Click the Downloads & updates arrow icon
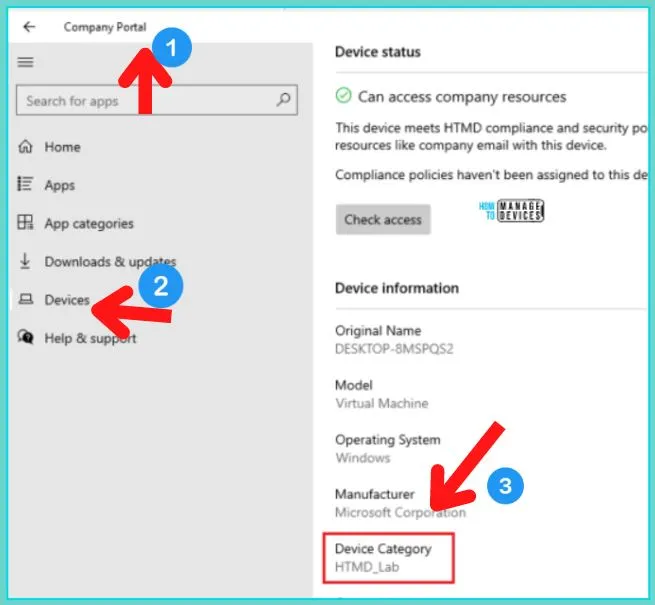This screenshot has width=655, height=605. tap(25, 261)
